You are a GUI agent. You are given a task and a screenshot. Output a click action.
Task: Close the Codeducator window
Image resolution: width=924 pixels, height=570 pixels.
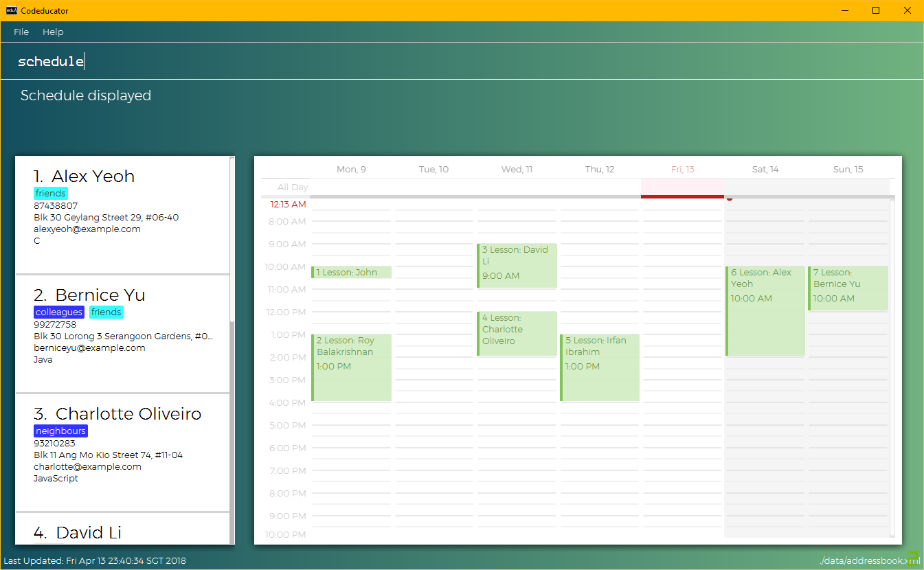(908, 10)
